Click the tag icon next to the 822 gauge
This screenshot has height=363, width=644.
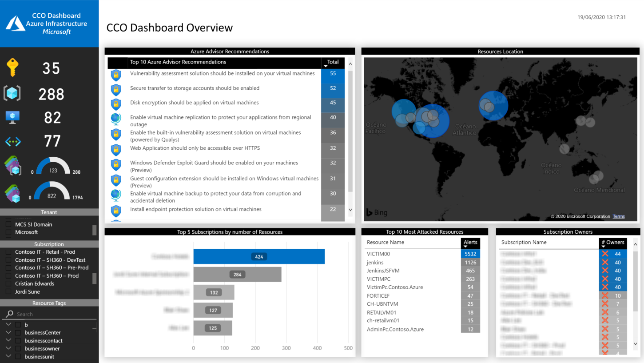(12, 194)
